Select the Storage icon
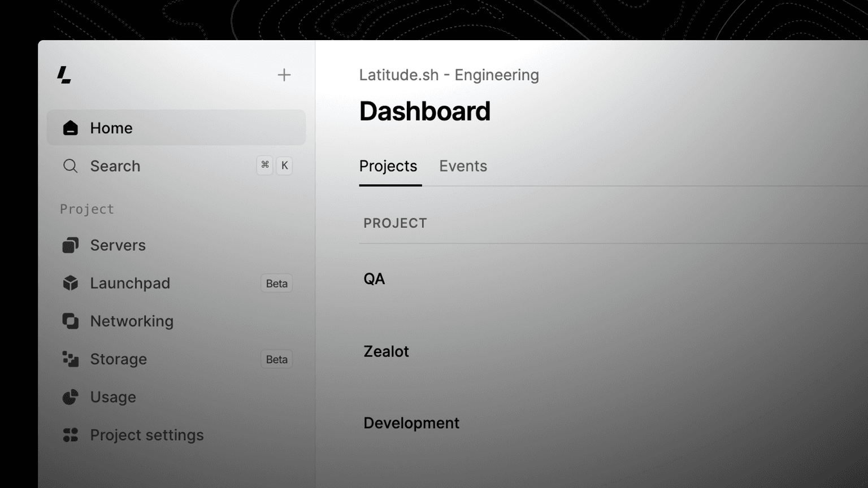Image resolution: width=868 pixels, height=488 pixels. (70, 359)
